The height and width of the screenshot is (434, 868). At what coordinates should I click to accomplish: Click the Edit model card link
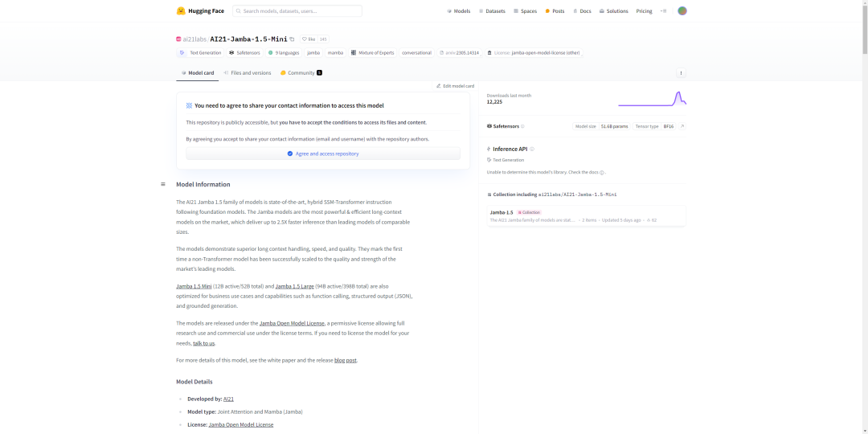point(455,86)
